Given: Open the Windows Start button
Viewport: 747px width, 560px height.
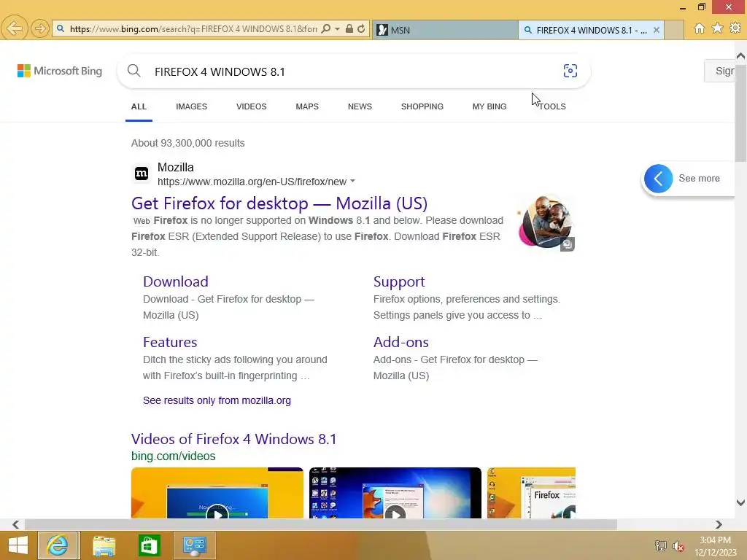Looking at the screenshot, I should click(x=18, y=545).
